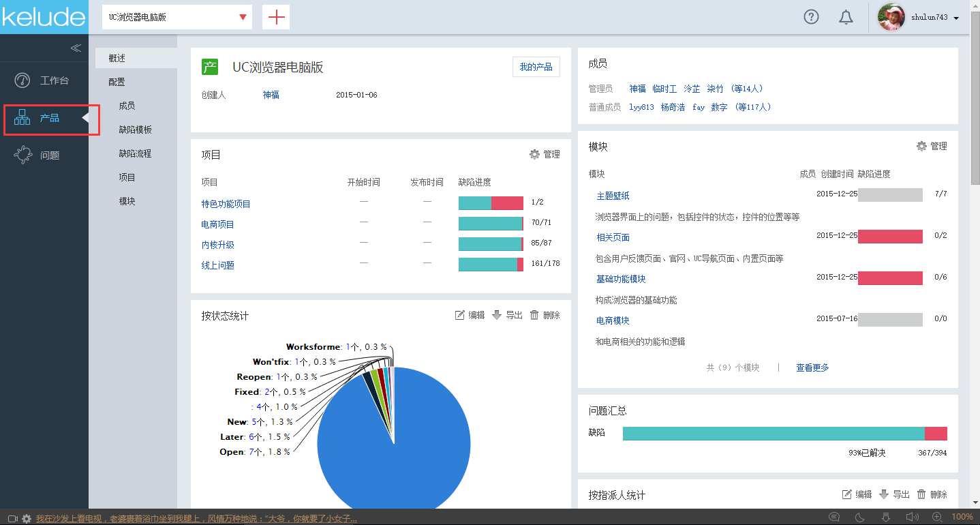The image size is (980, 525).
Task: Click the green 产 product icon
Action: click(x=210, y=67)
